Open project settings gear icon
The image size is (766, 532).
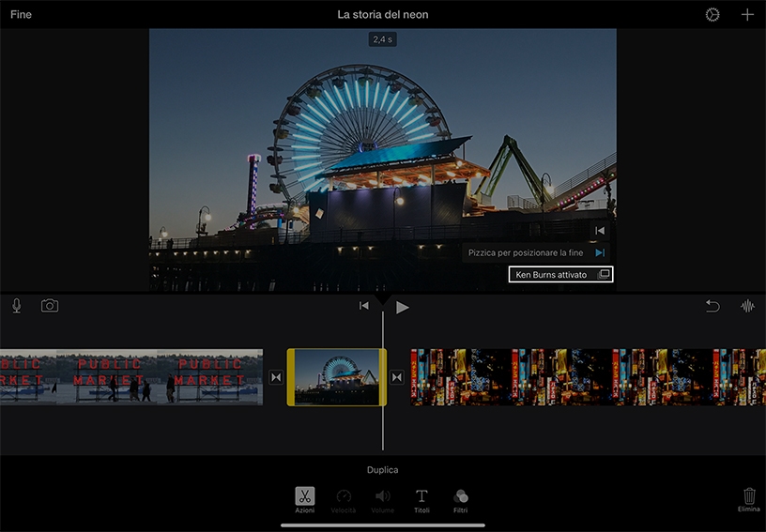712,15
